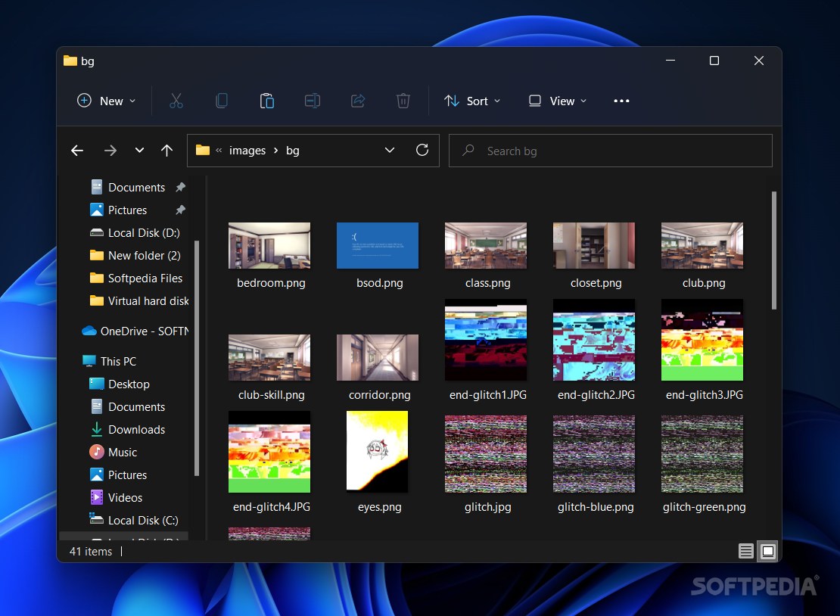Viewport: 840px width, 616px height.
Task: Select glitch-green.png thumbnail
Action: tap(702, 454)
